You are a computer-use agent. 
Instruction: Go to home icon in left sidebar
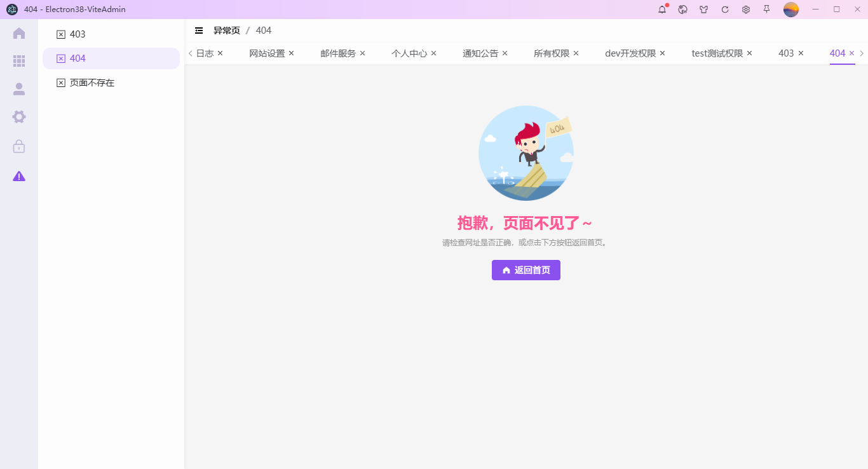pyautogui.click(x=19, y=33)
